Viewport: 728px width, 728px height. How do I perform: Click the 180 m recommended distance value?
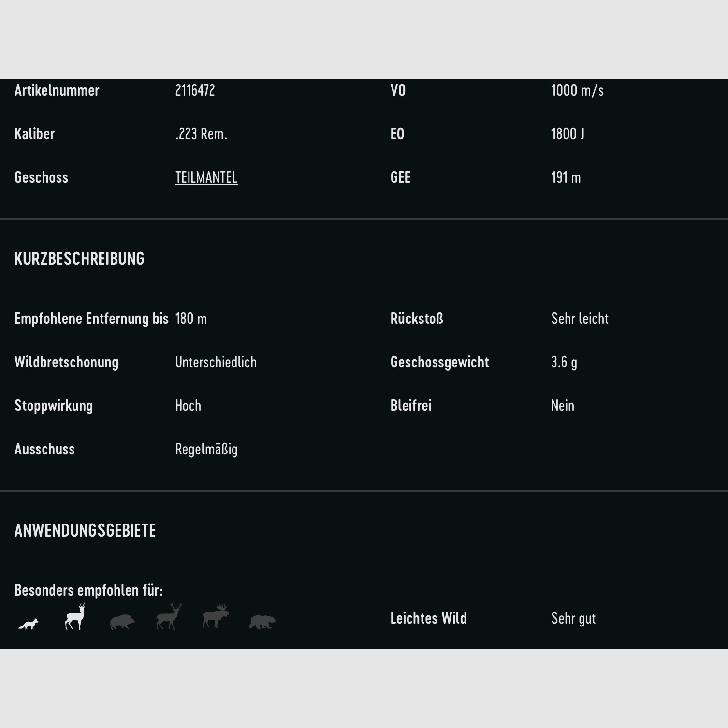tap(191, 319)
